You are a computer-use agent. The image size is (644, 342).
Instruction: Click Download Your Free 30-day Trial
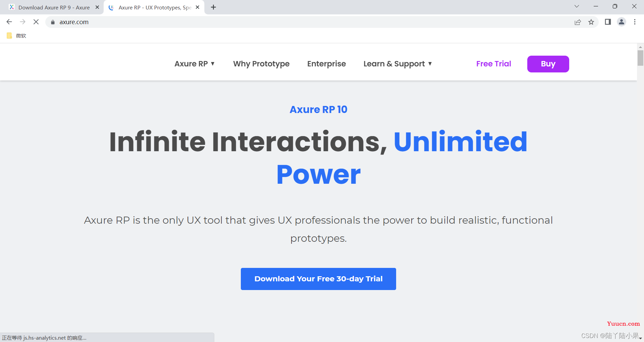(x=318, y=279)
